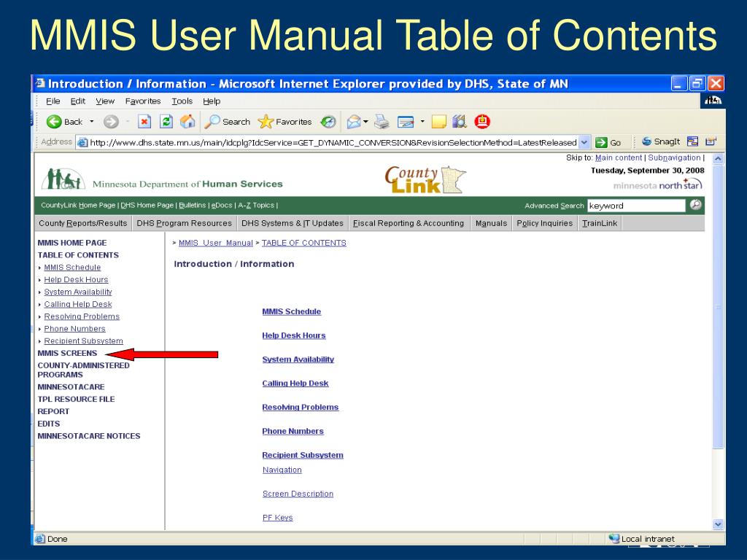Open the Search toolbar button
Screen dimensions: 747x560
227,122
